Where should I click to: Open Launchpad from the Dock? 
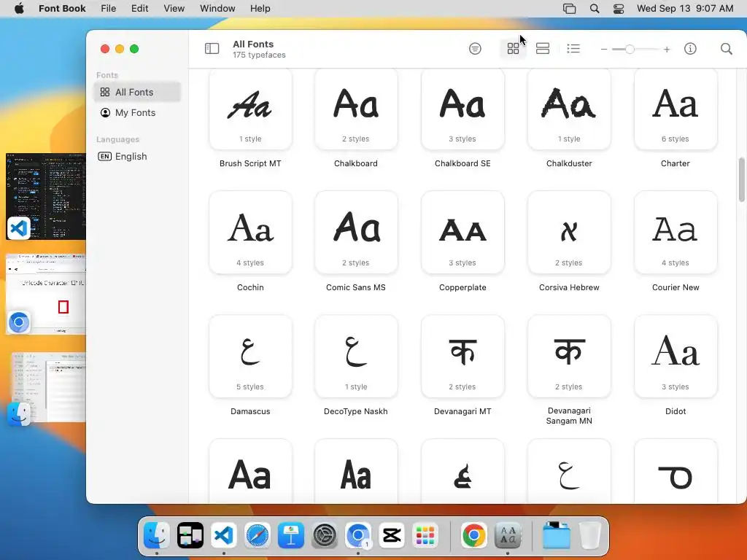[425, 535]
